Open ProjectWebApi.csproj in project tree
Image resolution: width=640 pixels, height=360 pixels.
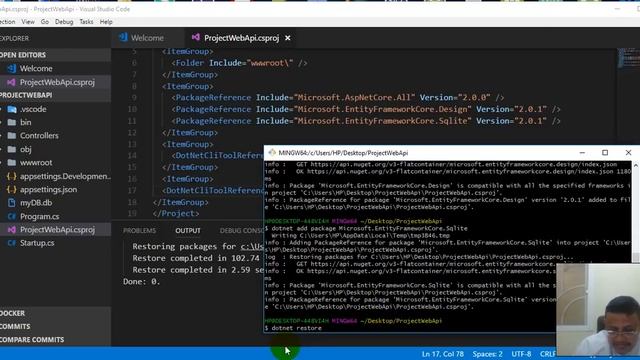coord(57,230)
